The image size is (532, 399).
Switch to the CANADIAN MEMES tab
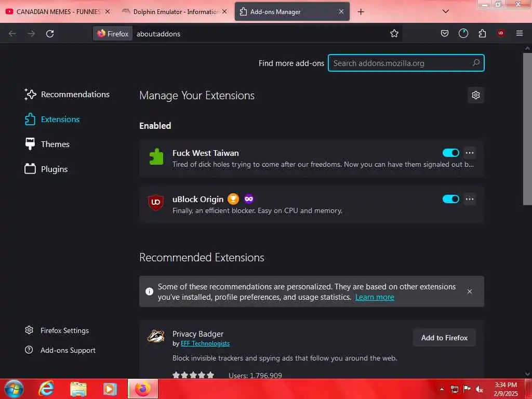(57, 11)
